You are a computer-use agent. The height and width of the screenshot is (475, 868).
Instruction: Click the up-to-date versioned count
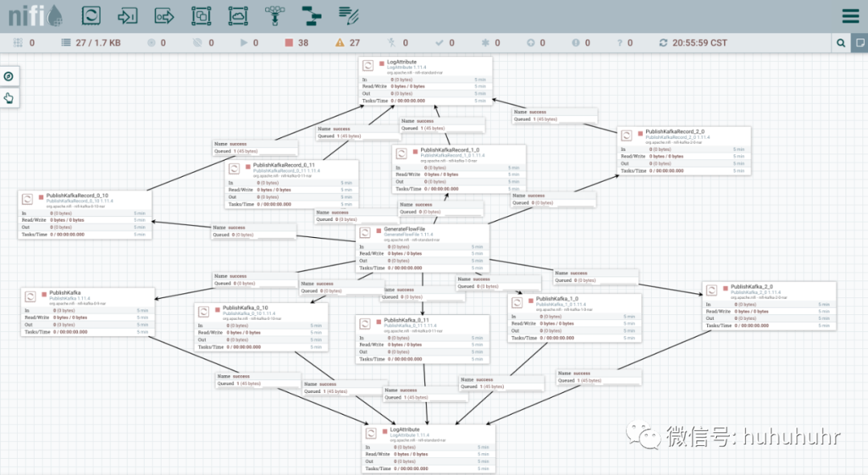click(445, 43)
